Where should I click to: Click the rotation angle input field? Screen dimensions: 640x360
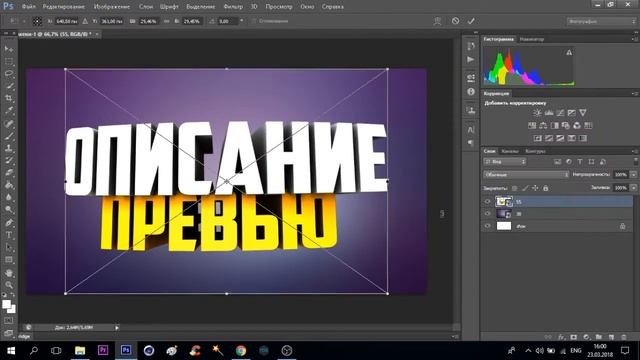click(x=227, y=21)
